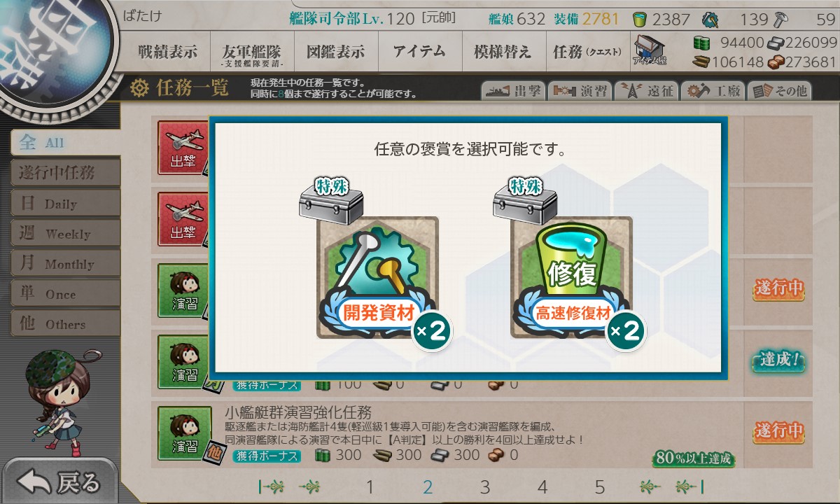Viewport: 840px width, 504px height.
Task: Filter quests by 工廠 category
Action: point(712,90)
